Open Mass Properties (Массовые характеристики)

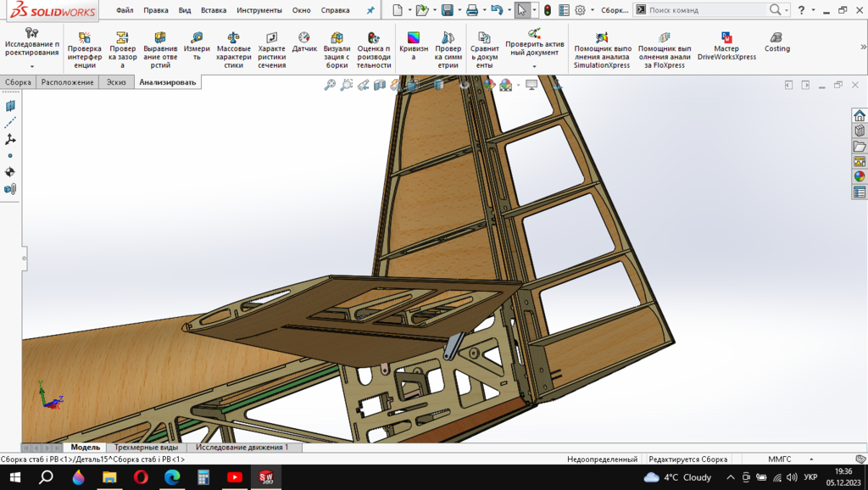tap(234, 50)
